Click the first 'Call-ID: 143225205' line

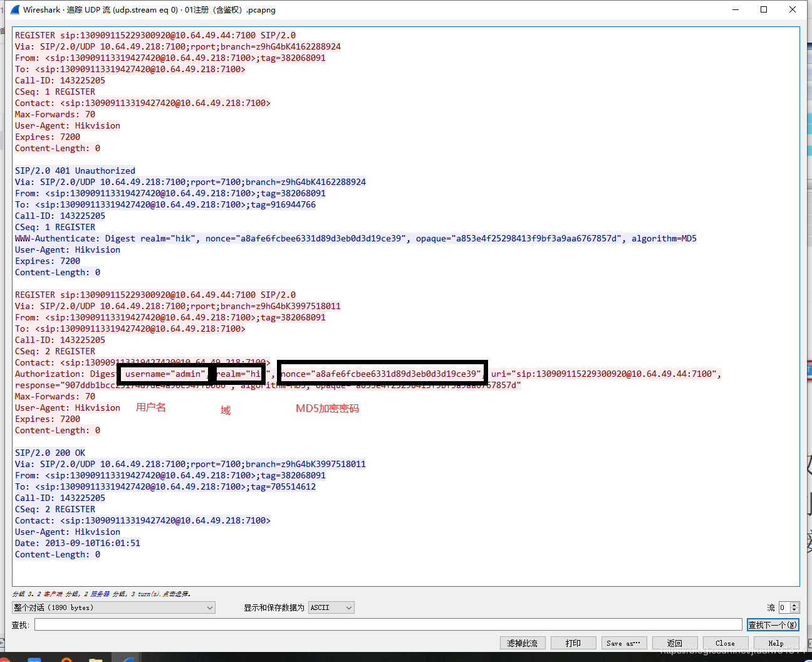tap(60, 80)
